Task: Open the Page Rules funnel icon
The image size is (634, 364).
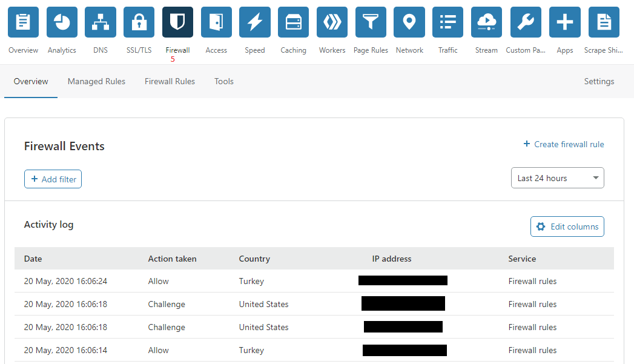Action: coord(371,22)
